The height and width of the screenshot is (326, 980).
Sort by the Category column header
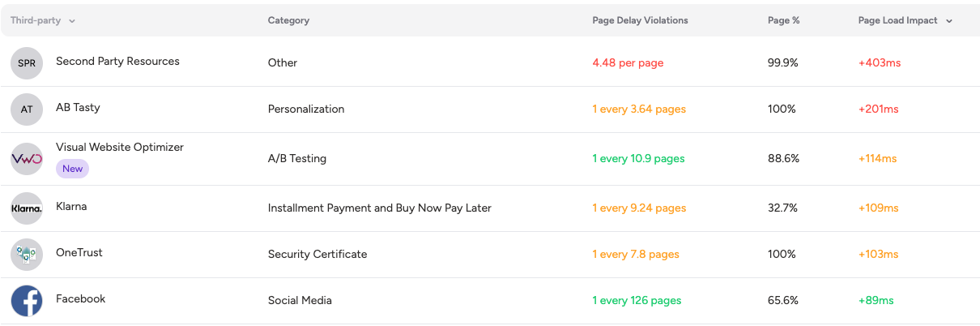(288, 21)
